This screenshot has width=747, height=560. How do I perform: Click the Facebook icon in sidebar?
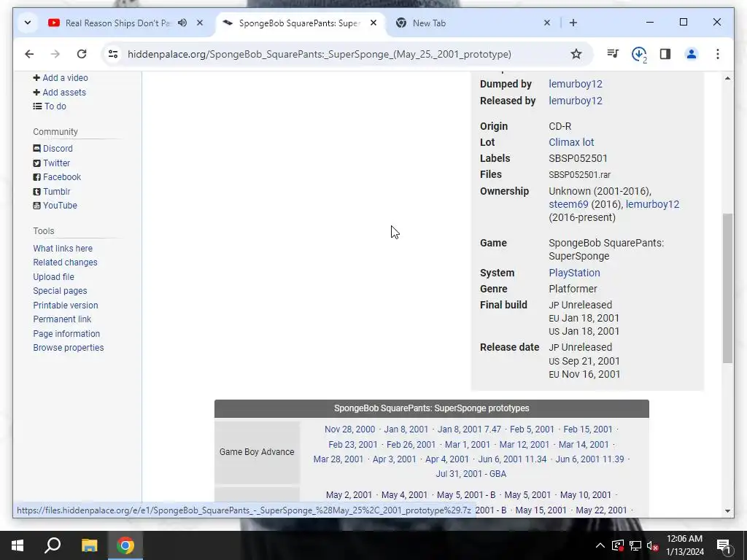(36, 177)
